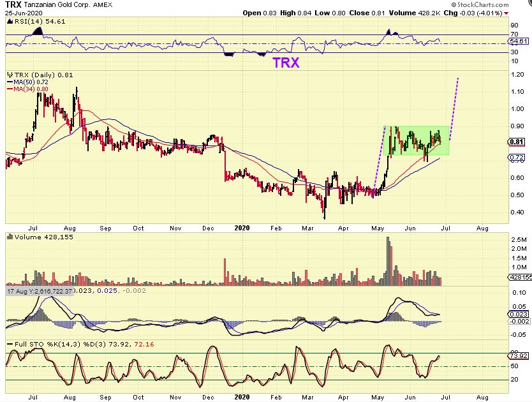The height and width of the screenshot is (402, 532).
Task: Click the 1.0M volume axis label
Action: 519,267
